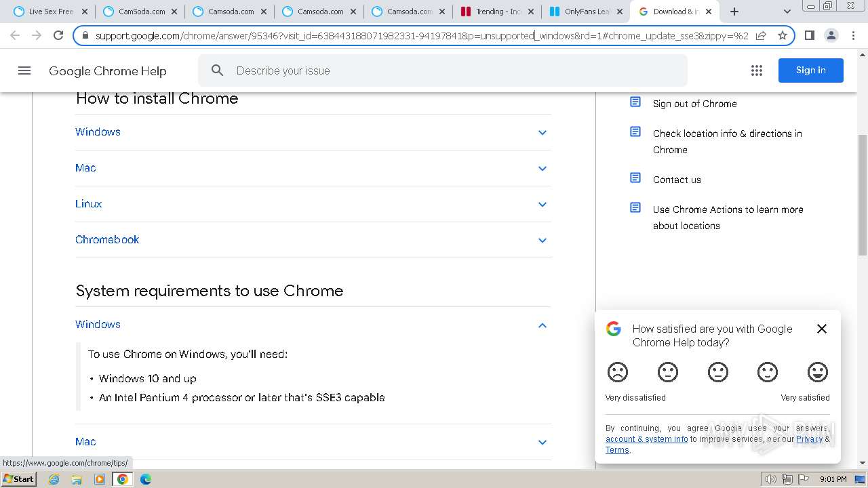The image size is (868, 488).
Task: Select the very satisfied face
Action: pyautogui.click(x=818, y=372)
